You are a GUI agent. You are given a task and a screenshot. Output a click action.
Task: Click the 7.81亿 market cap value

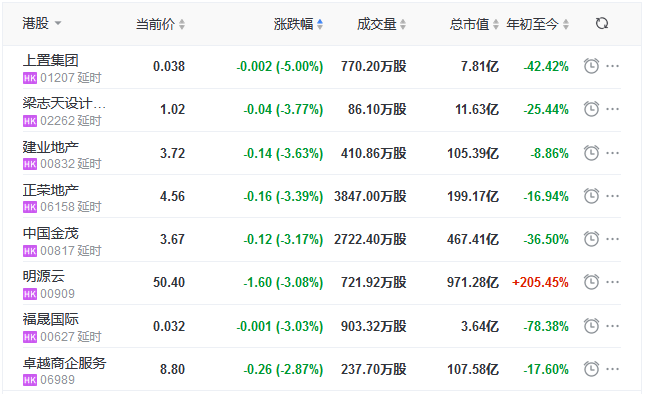point(480,66)
